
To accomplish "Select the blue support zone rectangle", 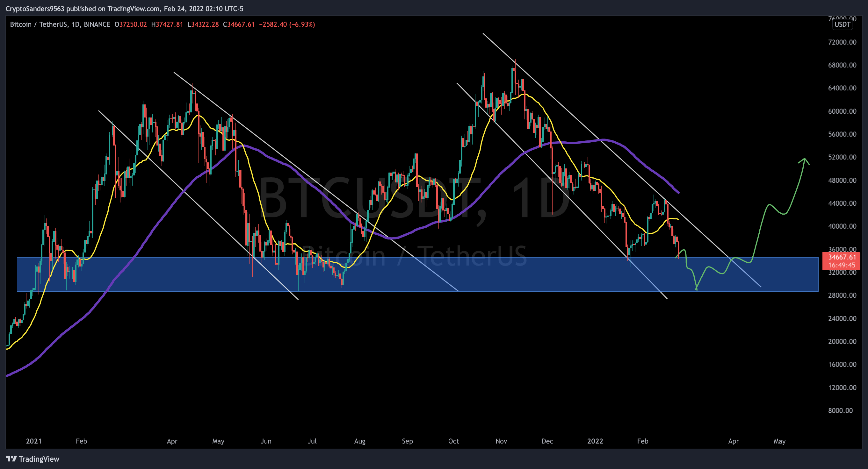I will tap(417, 274).
